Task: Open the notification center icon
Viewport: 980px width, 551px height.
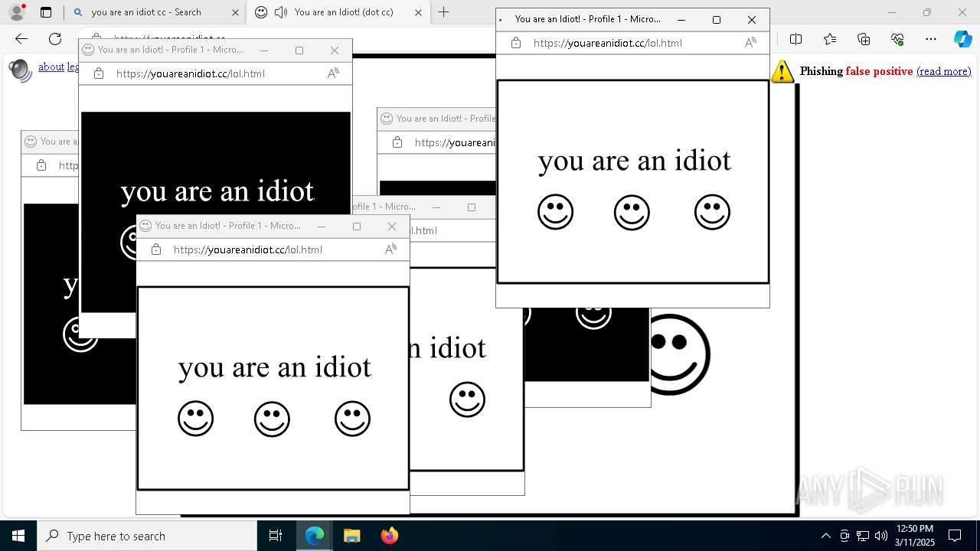Action: coord(955,536)
